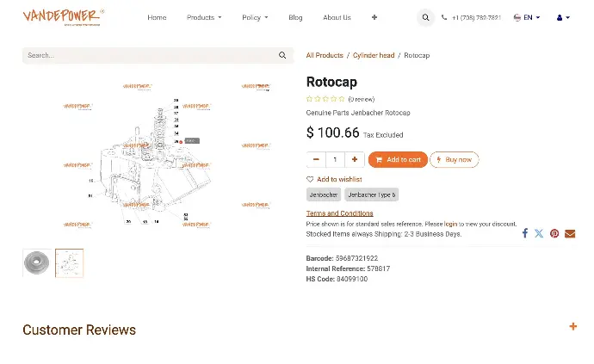
Task: Open the user account dropdown arrow
Action: 567,17
